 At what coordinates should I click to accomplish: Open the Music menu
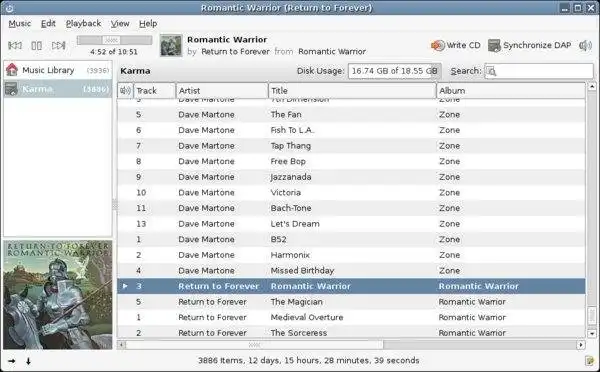coord(20,24)
